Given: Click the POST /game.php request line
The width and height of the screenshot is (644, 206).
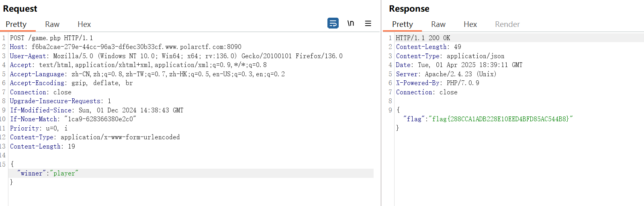Looking at the screenshot, I should click(51, 38).
